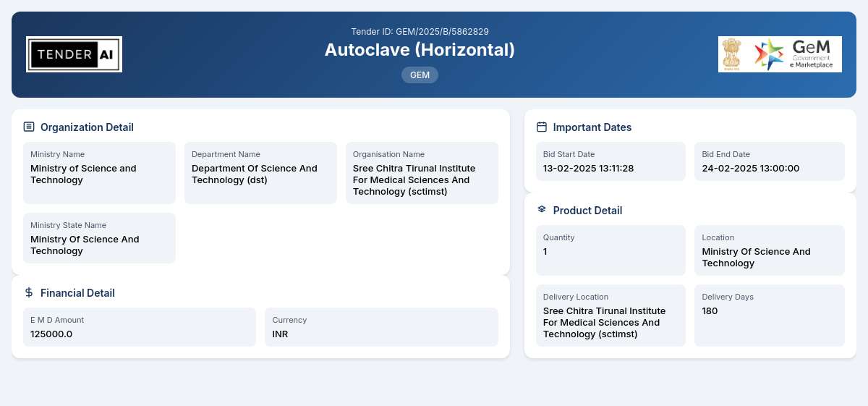Click the Department Name label
This screenshot has width=868, height=406.
pos(226,154)
